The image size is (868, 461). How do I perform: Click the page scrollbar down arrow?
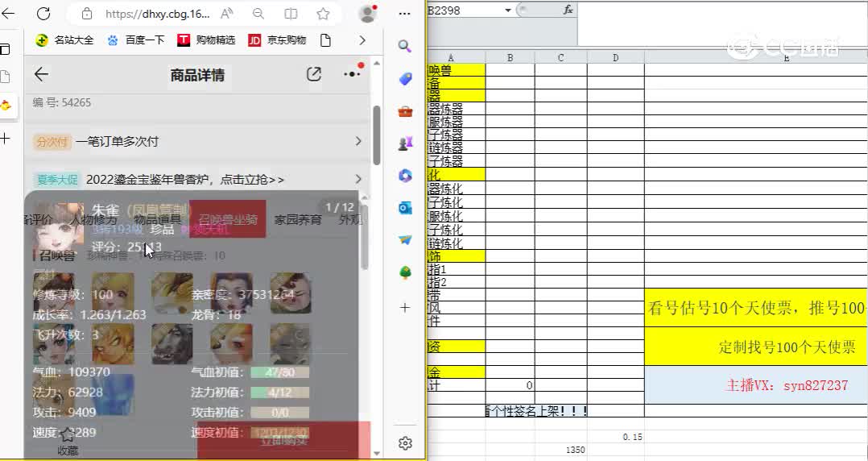pos(377,453)
